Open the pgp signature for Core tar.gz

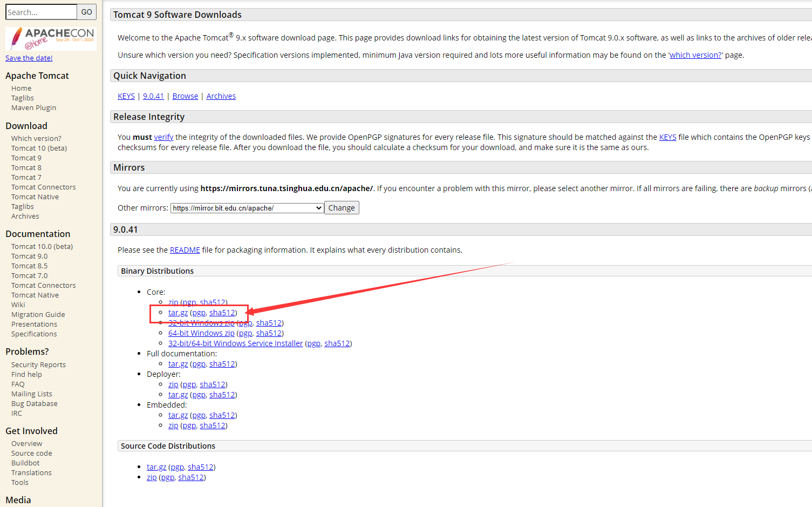pyautogui.click(x=199, y=313)
